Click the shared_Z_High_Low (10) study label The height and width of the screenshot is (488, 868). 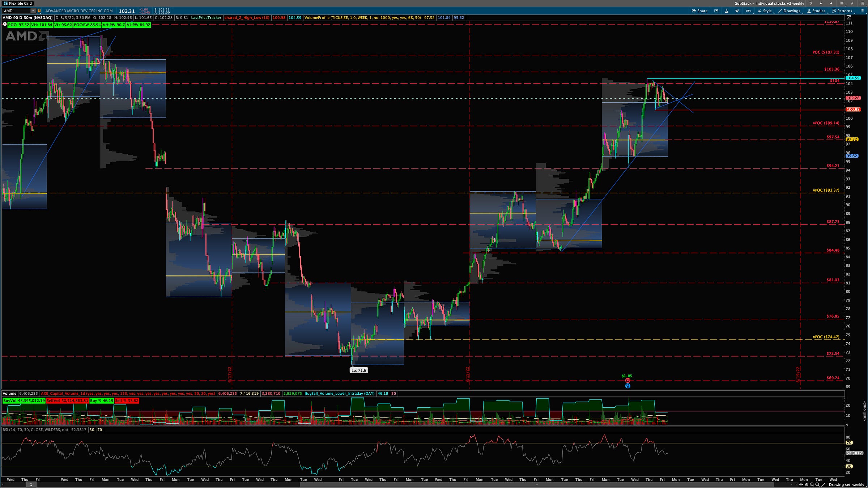tap(247, 18)
